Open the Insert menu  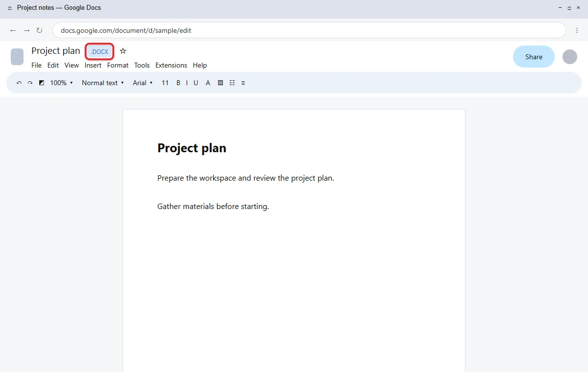pyautogui.click(x=93, y=65)
